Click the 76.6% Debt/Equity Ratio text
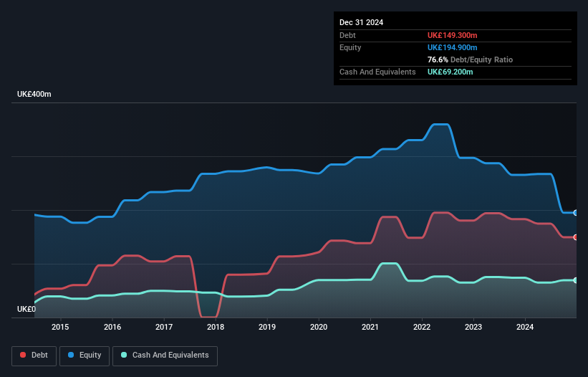The image size is (588, 377). pos(470,59)
